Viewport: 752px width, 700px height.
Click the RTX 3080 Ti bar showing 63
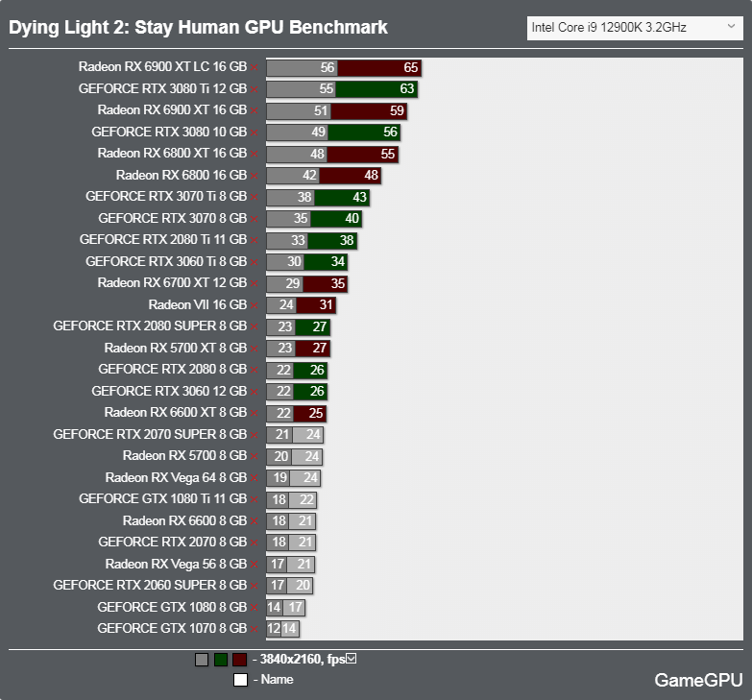click(x=376, y=89)
